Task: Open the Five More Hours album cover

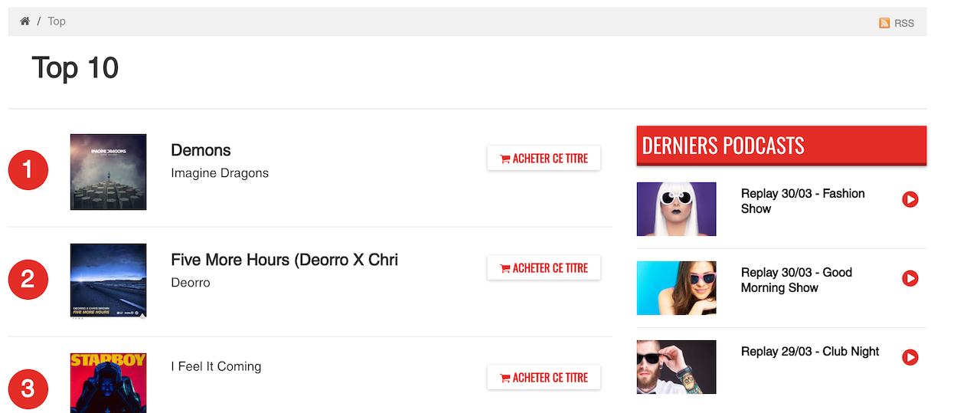Action: (108, 281)
